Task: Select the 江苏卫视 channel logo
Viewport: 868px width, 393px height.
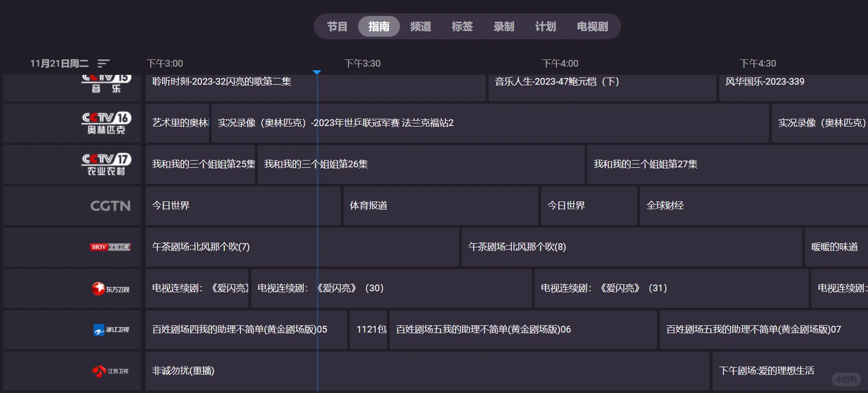Action: point(110,371)
